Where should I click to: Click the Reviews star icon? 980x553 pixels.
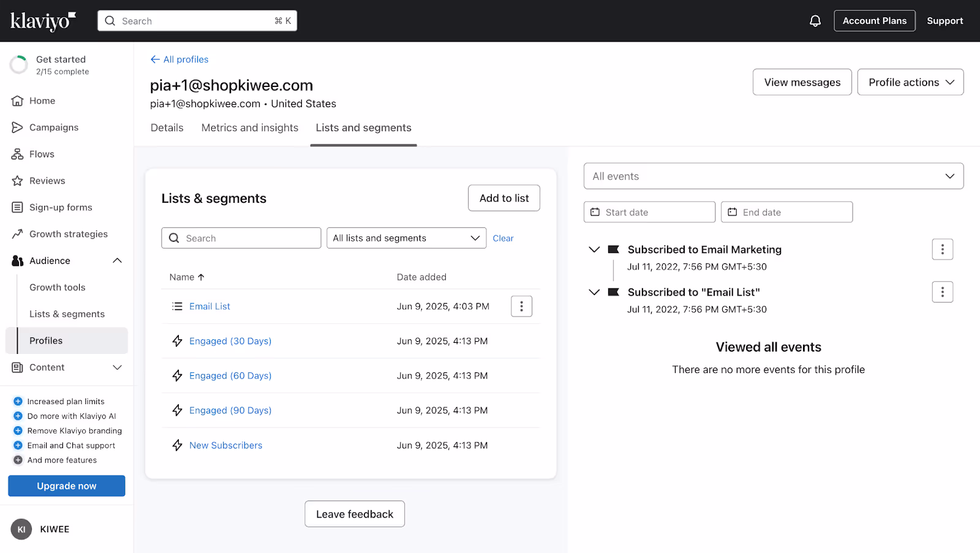point(17,181)
